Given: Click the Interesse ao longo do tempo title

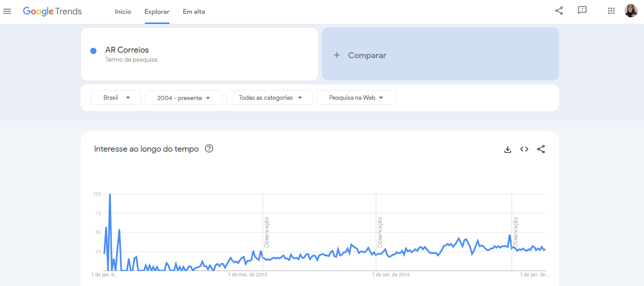Looking at the screenshot, I should tap(147, 149).
